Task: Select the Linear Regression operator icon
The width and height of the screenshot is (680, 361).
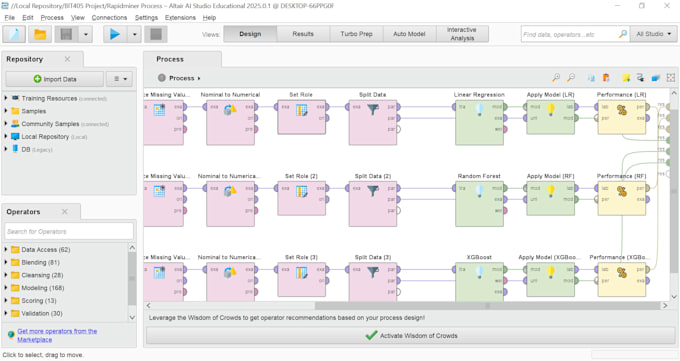Action: [x=479, y=110]
